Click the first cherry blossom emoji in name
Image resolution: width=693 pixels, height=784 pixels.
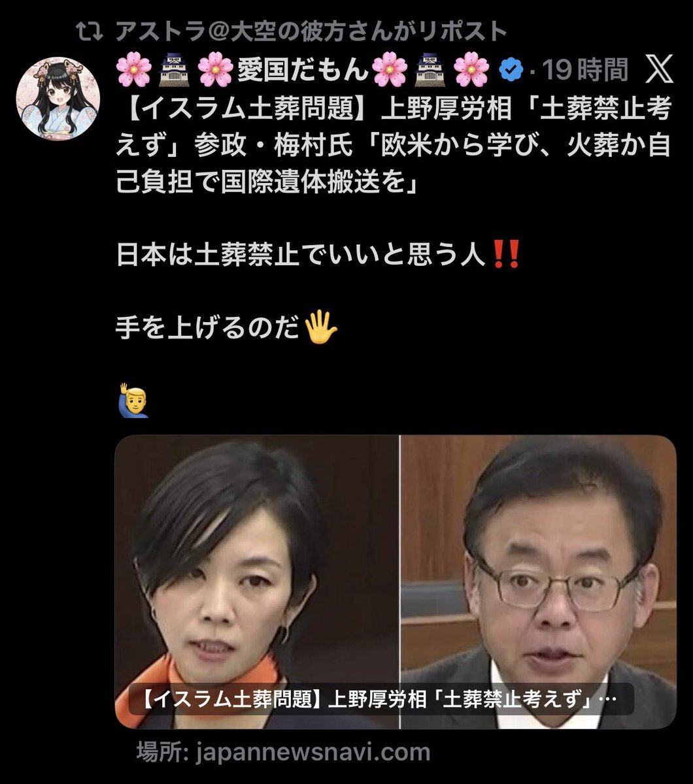click(x=133, y=69)
